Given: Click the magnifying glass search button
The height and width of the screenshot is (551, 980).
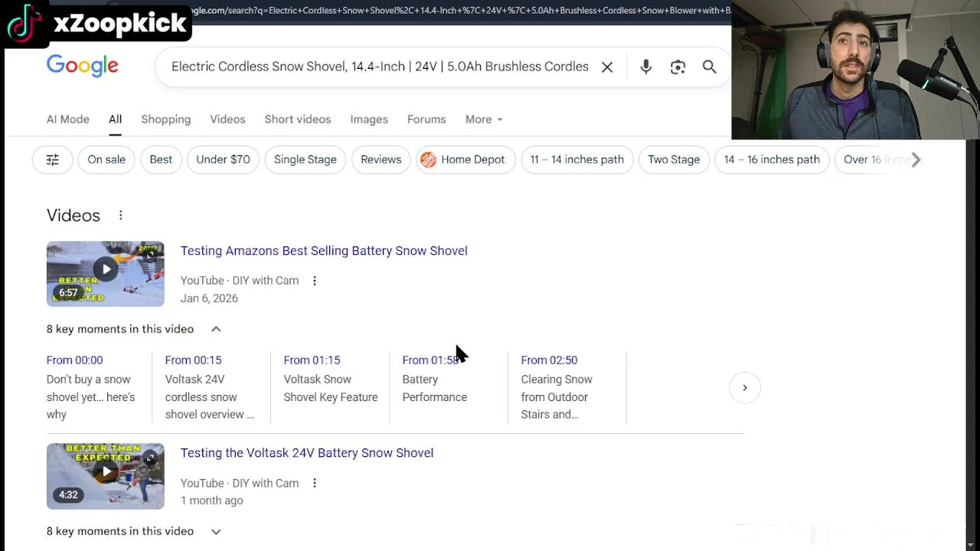Looking at the screenshot, I should (710, 67).
